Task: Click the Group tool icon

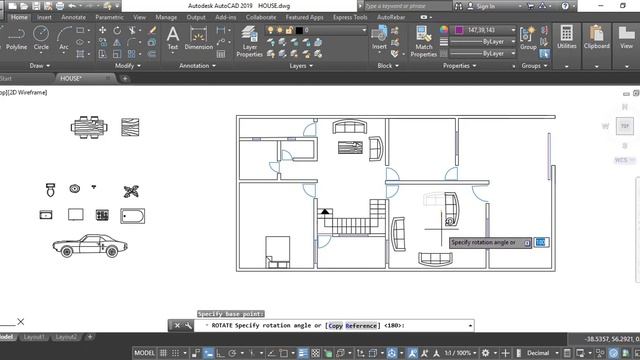Action: [x=528, y=38]
